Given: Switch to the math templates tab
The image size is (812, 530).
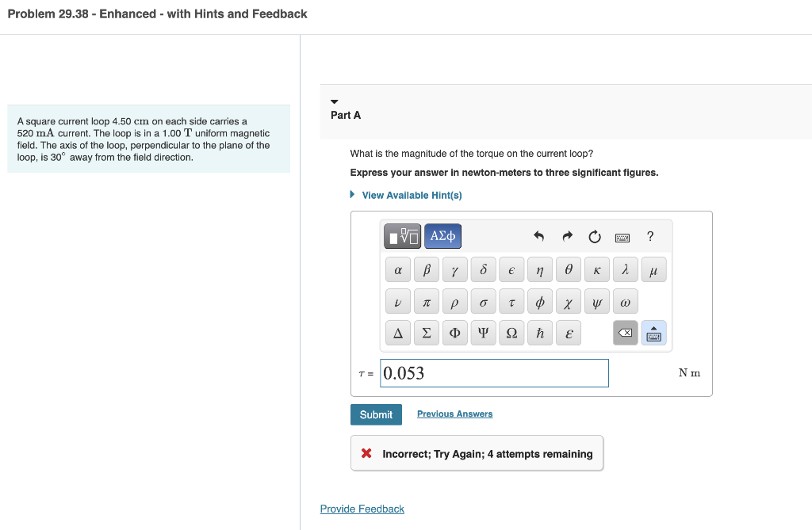Looking at the screenshot, I should pyautogui.click(x=403, y=236).
